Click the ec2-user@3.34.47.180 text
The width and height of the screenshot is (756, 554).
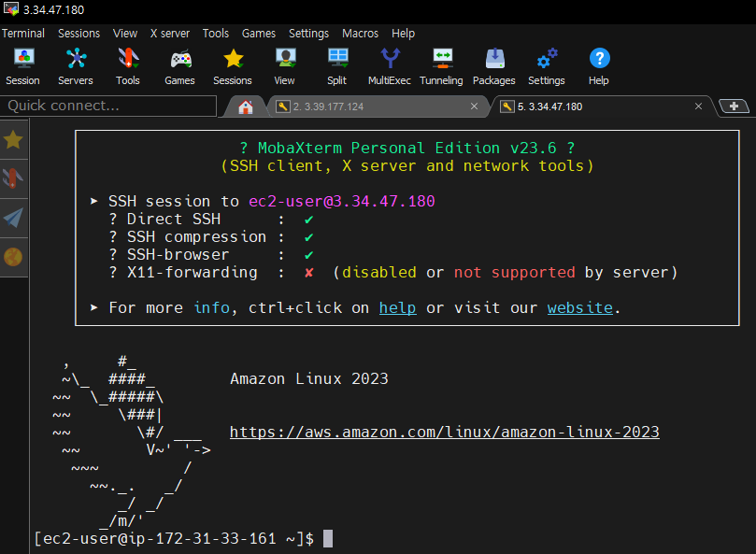(x=342, y=201)
